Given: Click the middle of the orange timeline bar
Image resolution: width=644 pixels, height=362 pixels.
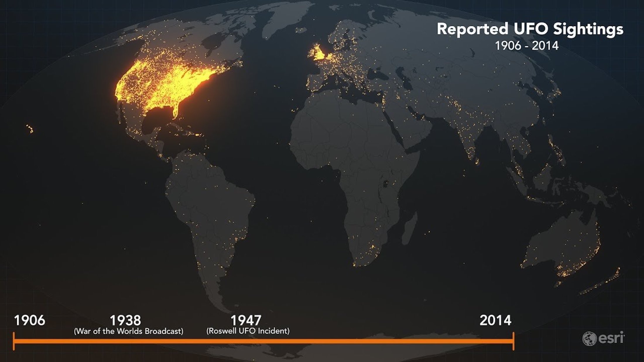Looking at the screenshot, I should point(263,341).
